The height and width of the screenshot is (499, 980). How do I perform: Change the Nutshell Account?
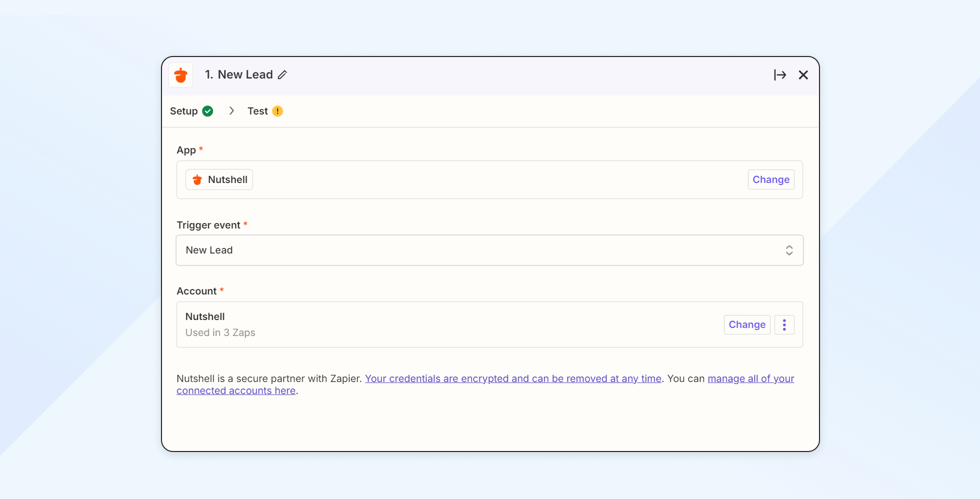[x=746, y=324]
